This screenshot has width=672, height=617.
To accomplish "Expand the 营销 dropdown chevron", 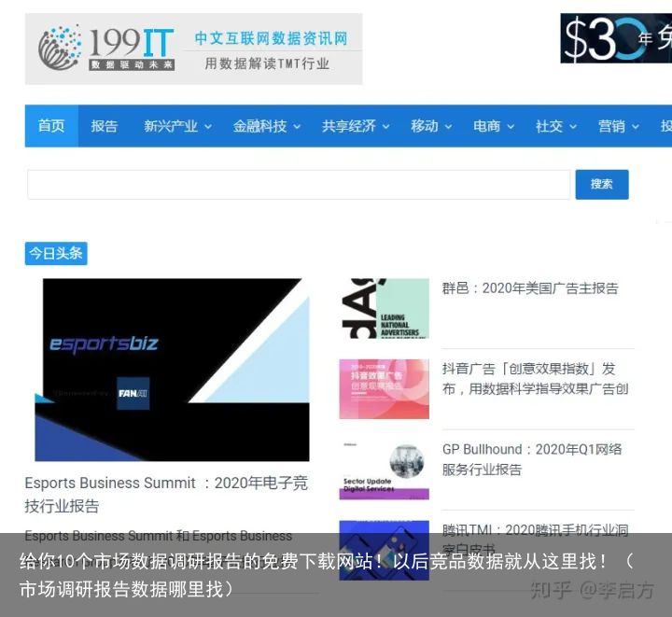I will (x=636, y=127).
